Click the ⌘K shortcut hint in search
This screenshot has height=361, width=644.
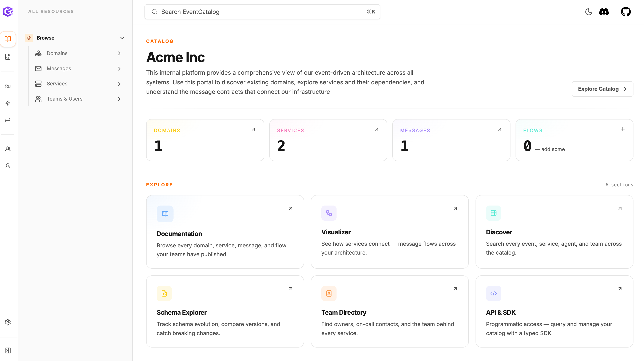[x=371, y=12]
